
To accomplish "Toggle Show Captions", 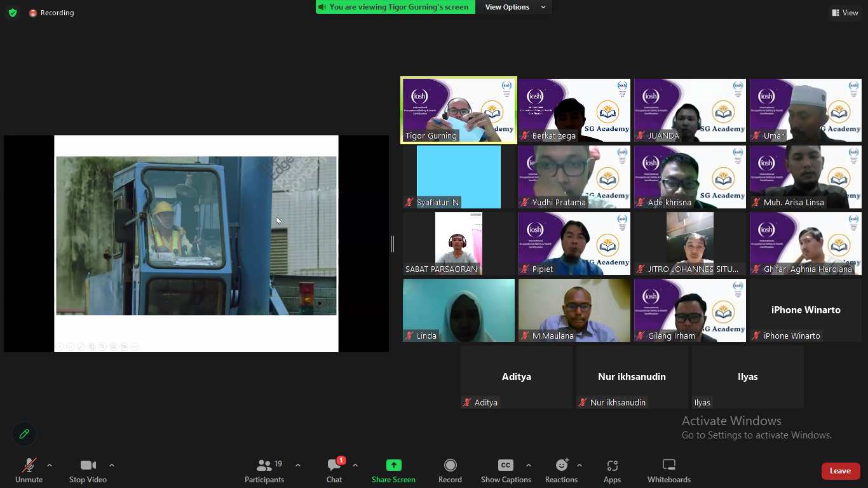I will click(x=506, y=471).
